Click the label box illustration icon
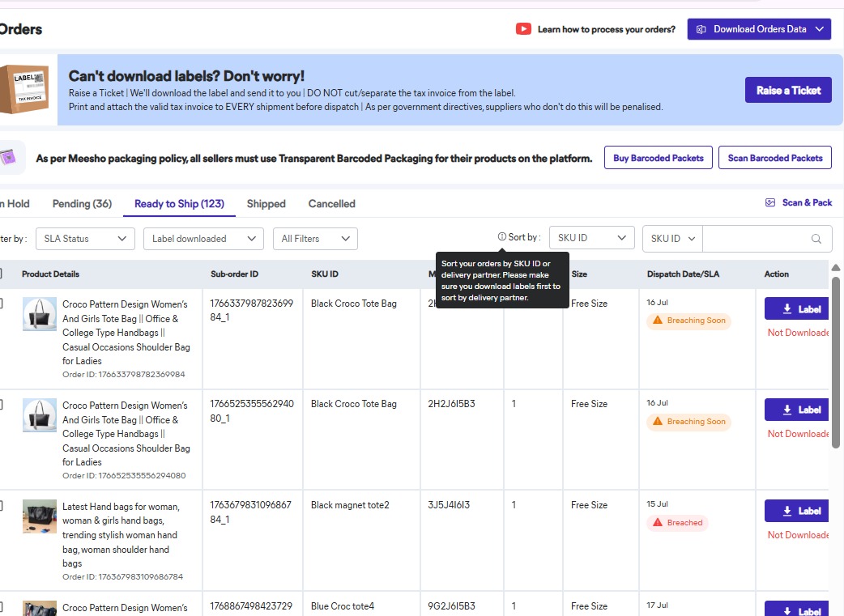 (27, 90)
